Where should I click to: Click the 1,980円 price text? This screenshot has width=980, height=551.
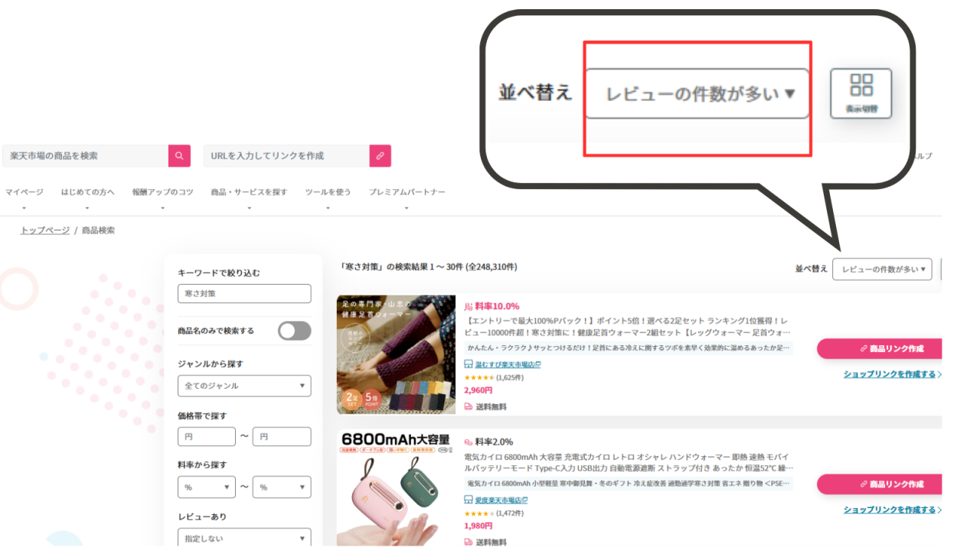(479, 526)
